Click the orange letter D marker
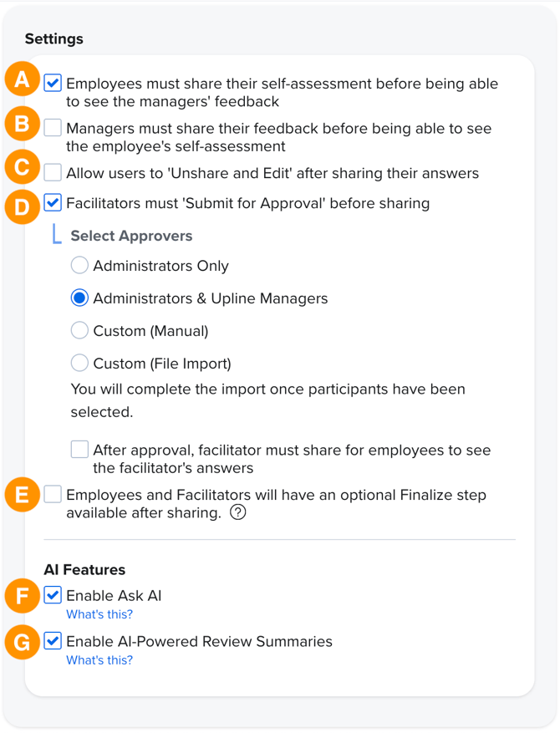The image size is (560, 733). (23, 206)
